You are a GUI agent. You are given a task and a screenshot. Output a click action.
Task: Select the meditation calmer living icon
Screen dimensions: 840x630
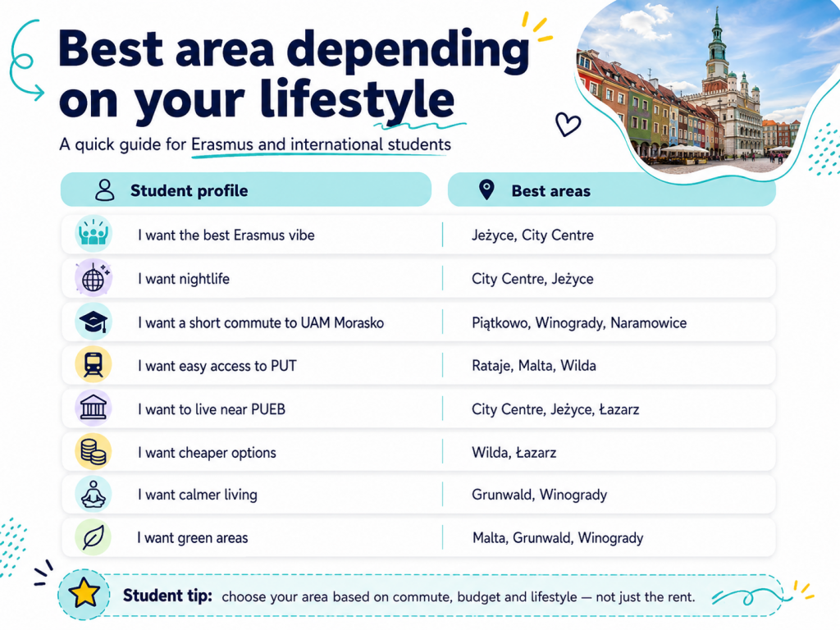[94, 494]
